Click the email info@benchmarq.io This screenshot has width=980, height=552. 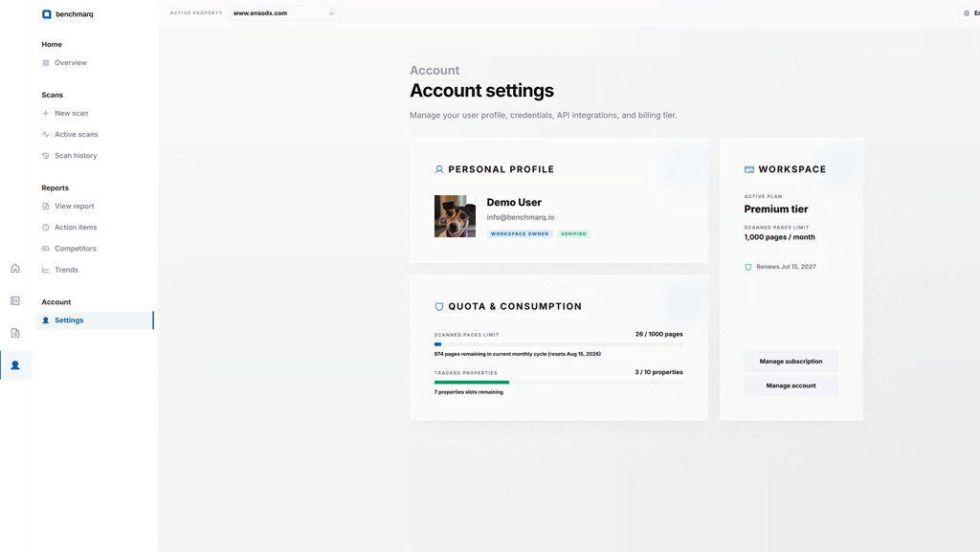click(521, 217)
